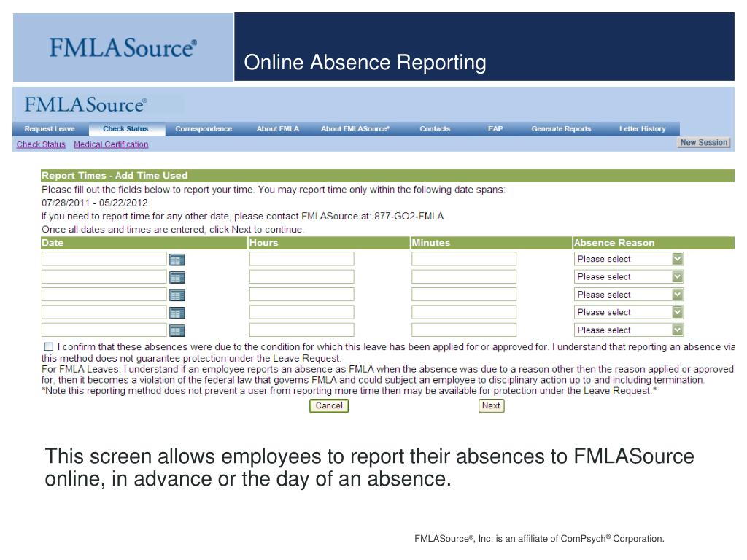Screen dimensions: 747x560
Task: Open the Correspondence tab
Action: click(x=204, y=128)
